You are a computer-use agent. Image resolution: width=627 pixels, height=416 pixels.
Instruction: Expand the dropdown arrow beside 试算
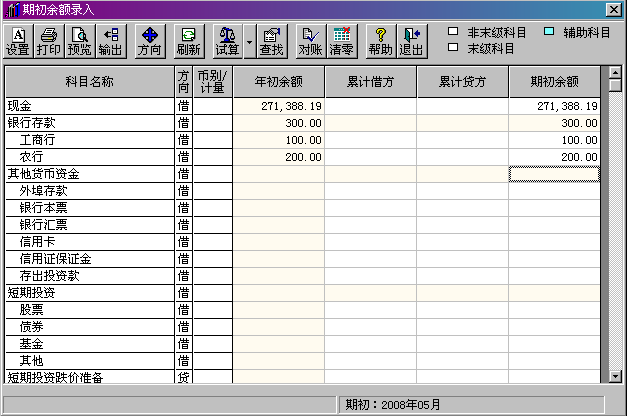(250, 42)
